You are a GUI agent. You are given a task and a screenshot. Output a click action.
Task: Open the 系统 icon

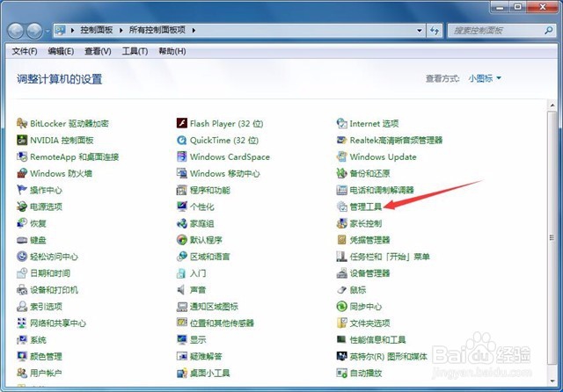coord(22,339)
